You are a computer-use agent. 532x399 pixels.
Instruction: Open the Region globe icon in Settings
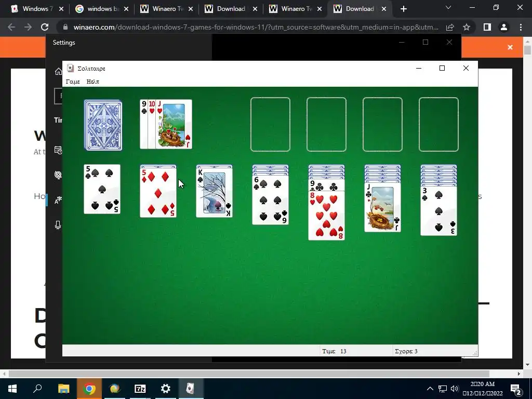click(x=58, y=175)
